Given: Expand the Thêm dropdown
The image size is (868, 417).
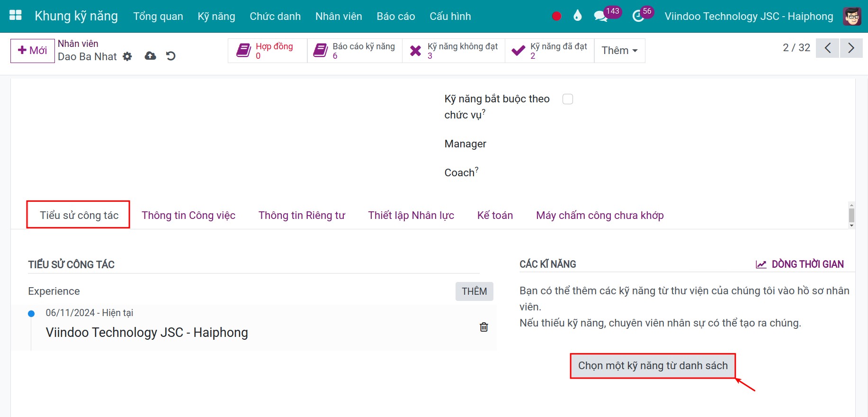Looking at the screenshot, I should (x=619, y=51).
